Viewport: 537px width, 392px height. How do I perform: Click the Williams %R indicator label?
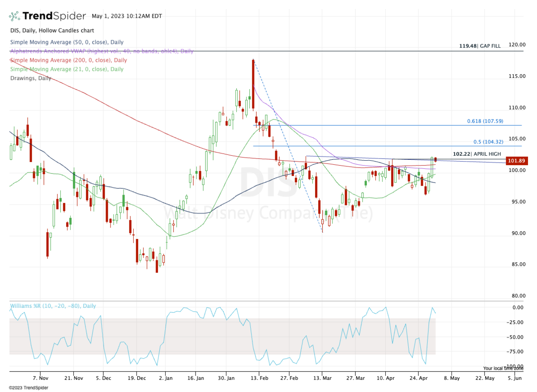(53, 306)
